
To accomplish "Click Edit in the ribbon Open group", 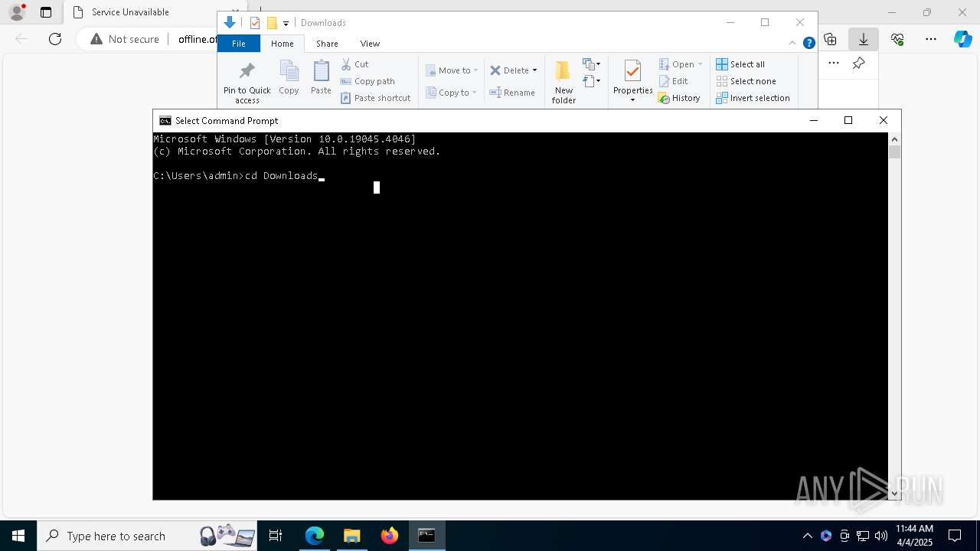I will tap(673, 81).
